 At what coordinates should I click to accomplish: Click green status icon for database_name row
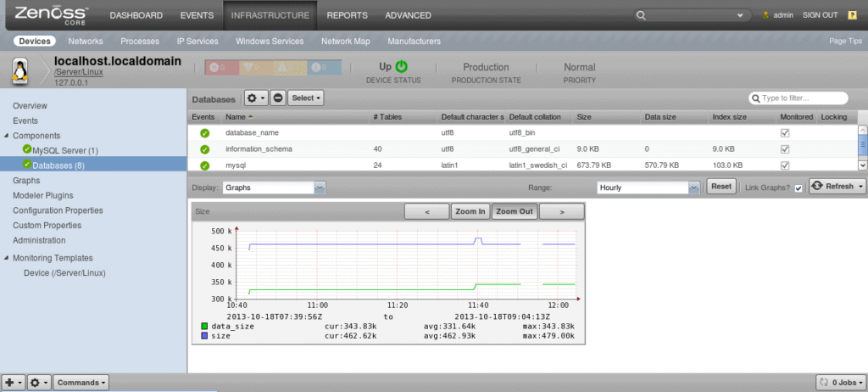(205, 133)
